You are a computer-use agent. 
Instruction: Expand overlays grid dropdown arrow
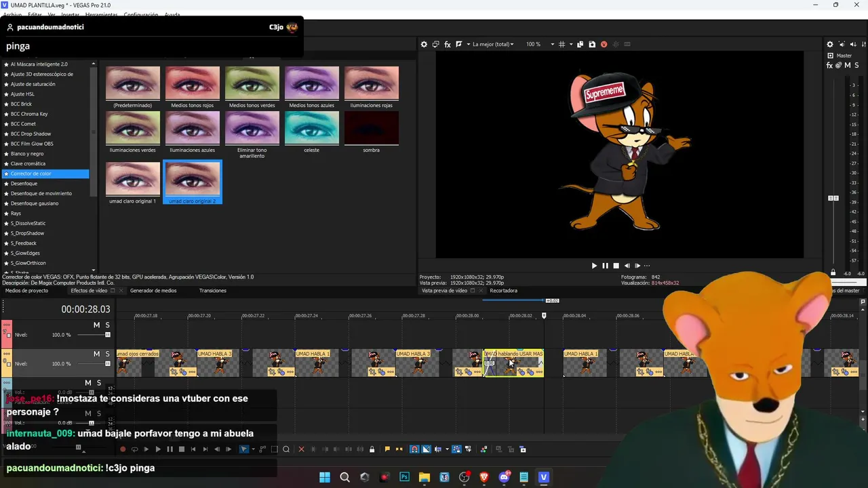[x=570, y=44]
